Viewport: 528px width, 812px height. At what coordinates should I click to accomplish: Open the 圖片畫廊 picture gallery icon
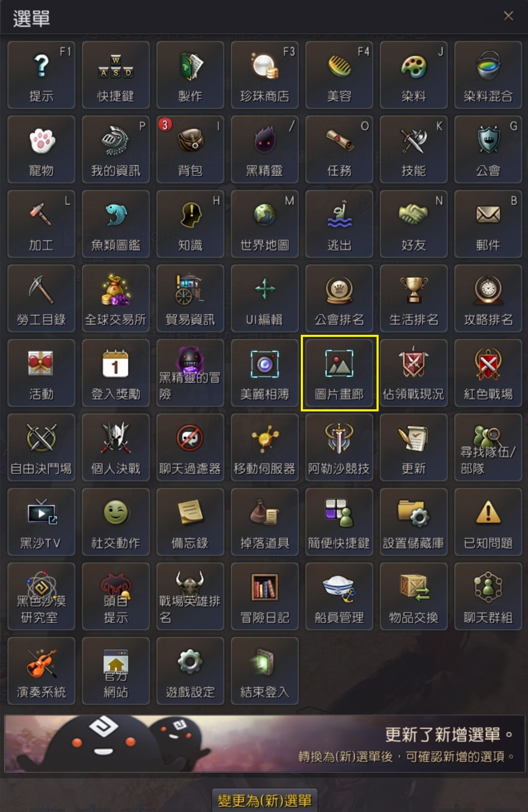click(339, 373)
